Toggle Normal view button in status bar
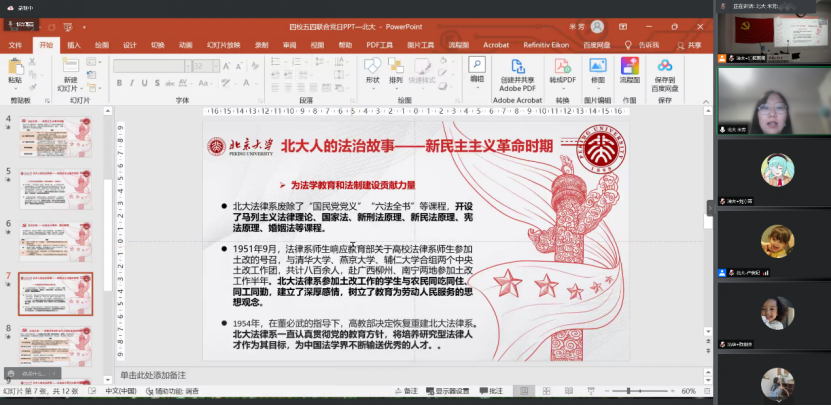Image resolution: width=831 pixels, height=406 pixels. tap(524, 391)
